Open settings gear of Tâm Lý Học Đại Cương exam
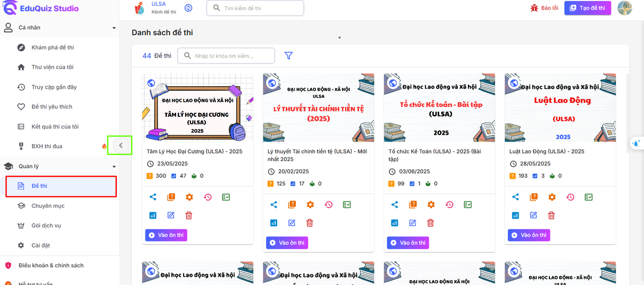This screenshot has height=285, width=644. (189, 197)
